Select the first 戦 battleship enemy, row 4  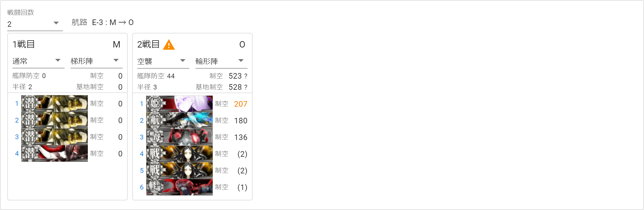coord(179,154)
